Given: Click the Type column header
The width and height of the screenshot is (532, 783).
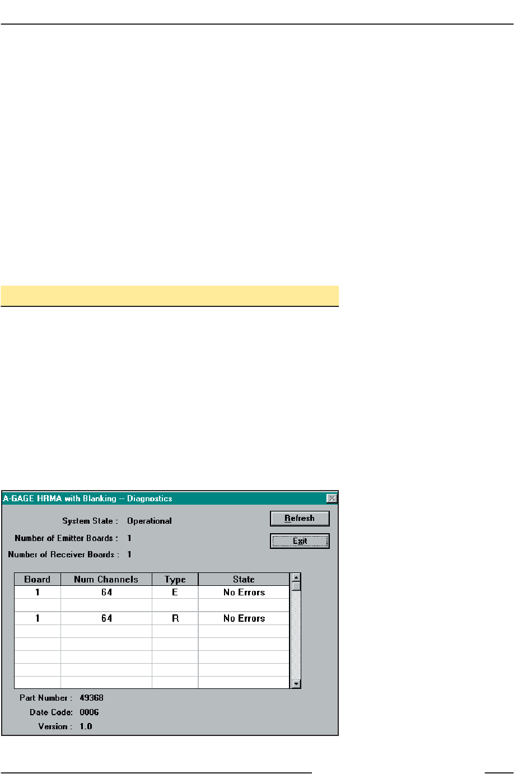Looking at the screenshot, I should click(x=175, y=580).
